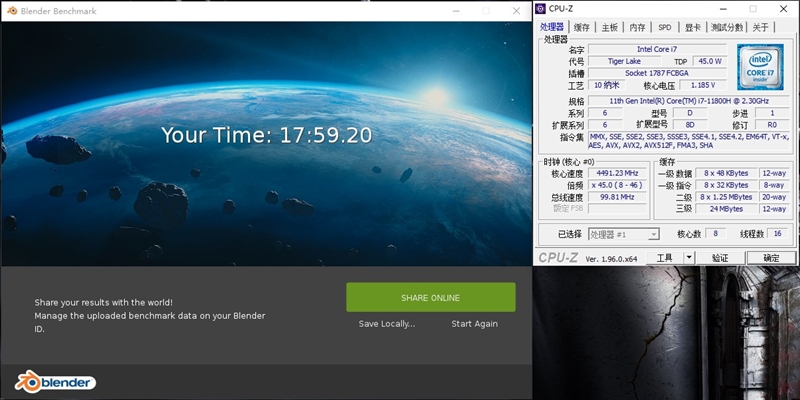This screenshot has width=800, height=400.
Task: Click the 8 x 48 KBytes L1 data value
Action: [x=726, y=173]
